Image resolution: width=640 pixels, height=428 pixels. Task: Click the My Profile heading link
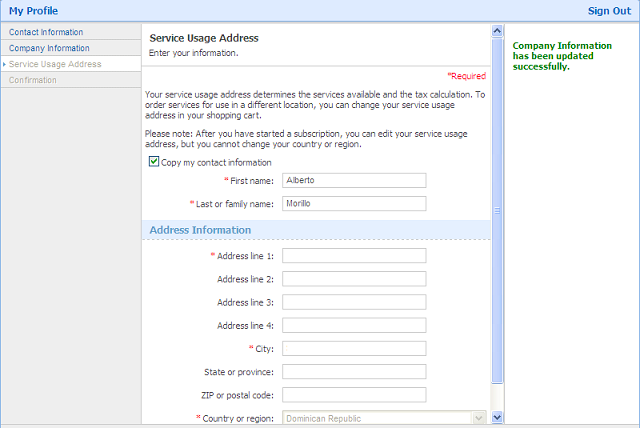33,11
